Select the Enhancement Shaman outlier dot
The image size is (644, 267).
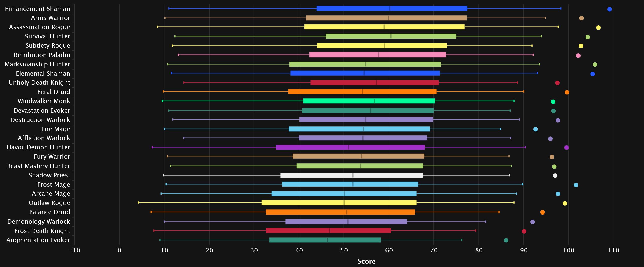pos(609,9)
